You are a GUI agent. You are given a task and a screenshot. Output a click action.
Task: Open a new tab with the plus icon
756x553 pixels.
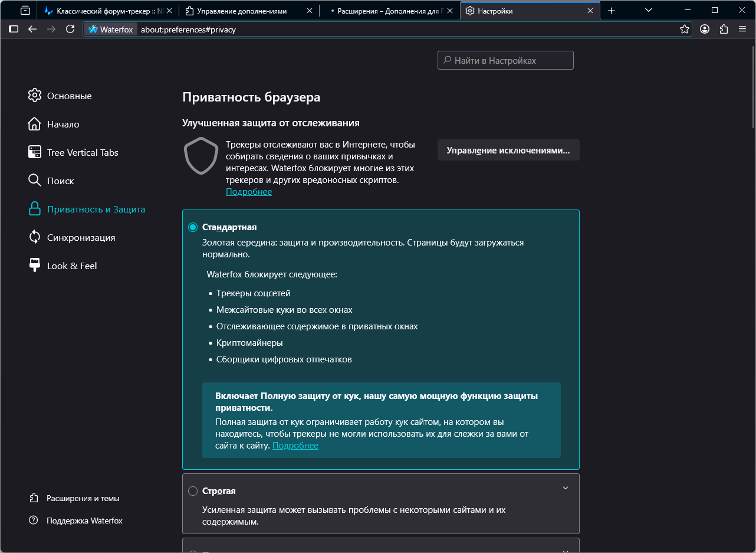point(612,11)
